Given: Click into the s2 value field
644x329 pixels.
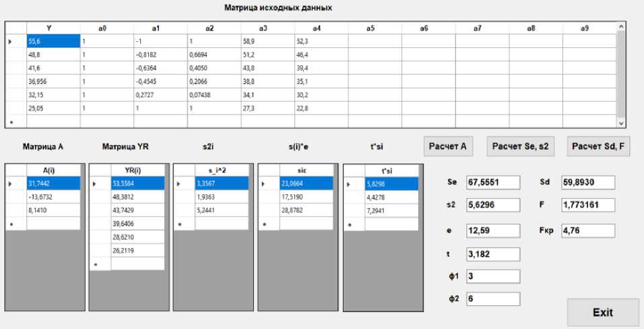Looking at the screenshot, I should point(493,205).
